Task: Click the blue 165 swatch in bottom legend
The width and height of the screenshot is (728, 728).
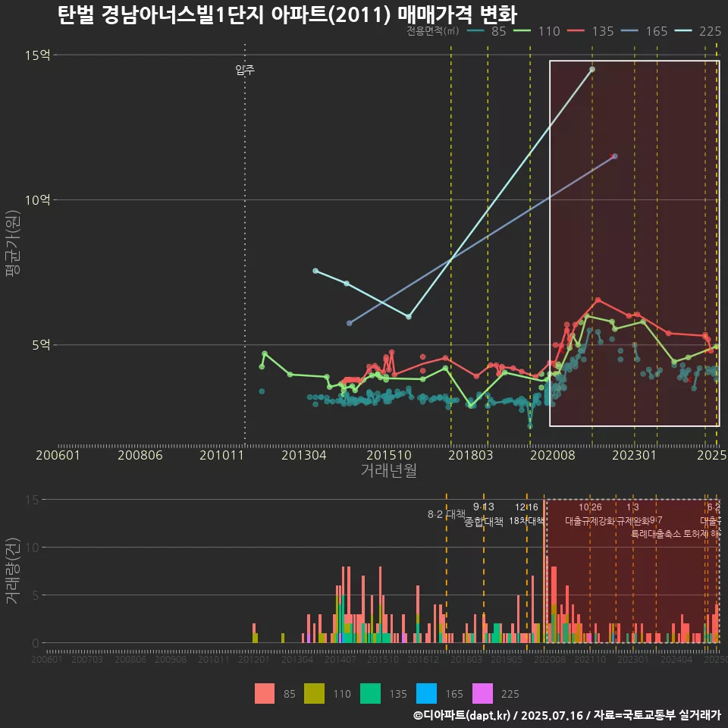Action: pos(427,694)
